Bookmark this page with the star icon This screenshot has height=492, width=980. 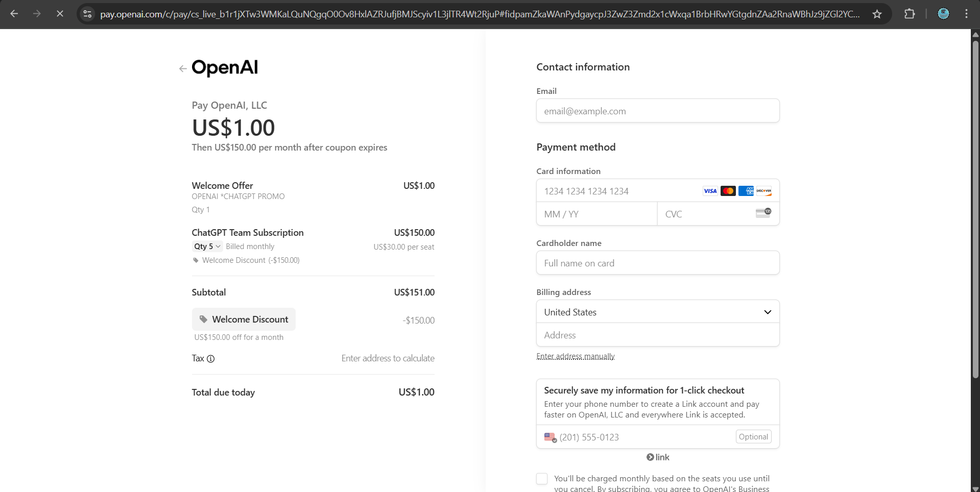(x=877, y=14)
